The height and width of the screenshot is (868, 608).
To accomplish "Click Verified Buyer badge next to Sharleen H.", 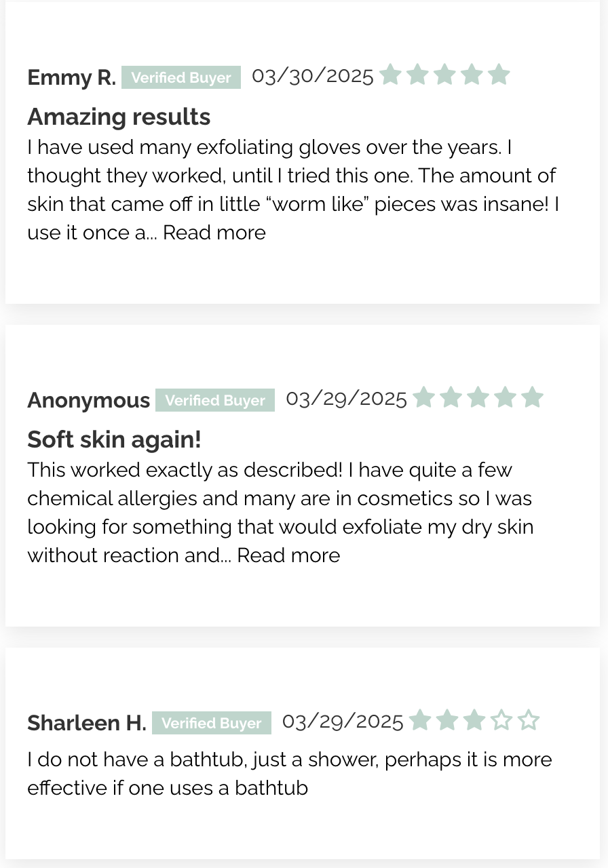I will click(x=212, y=723).
